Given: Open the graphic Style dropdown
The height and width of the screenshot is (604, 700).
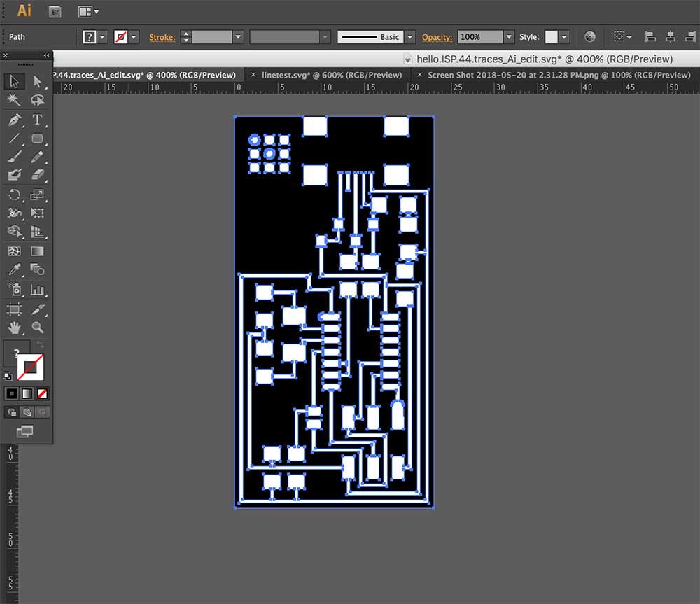Looking at the screenshot, I should [564, 37].
